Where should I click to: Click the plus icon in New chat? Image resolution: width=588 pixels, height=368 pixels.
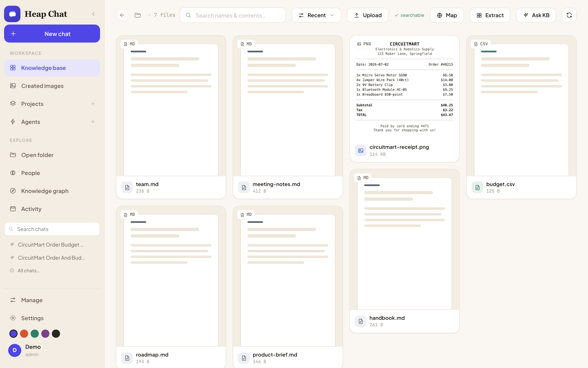click(x=13, y=34)
